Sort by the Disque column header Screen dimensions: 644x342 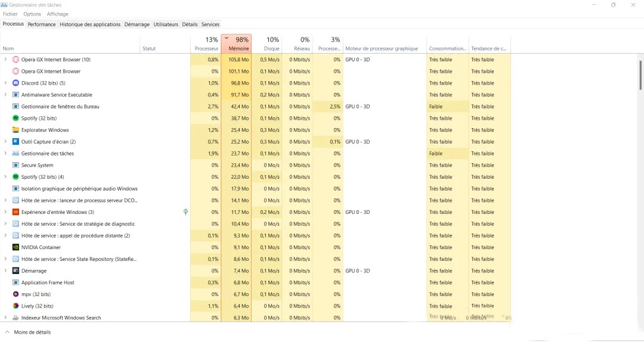pyautogui.click(x=267, y=44)
